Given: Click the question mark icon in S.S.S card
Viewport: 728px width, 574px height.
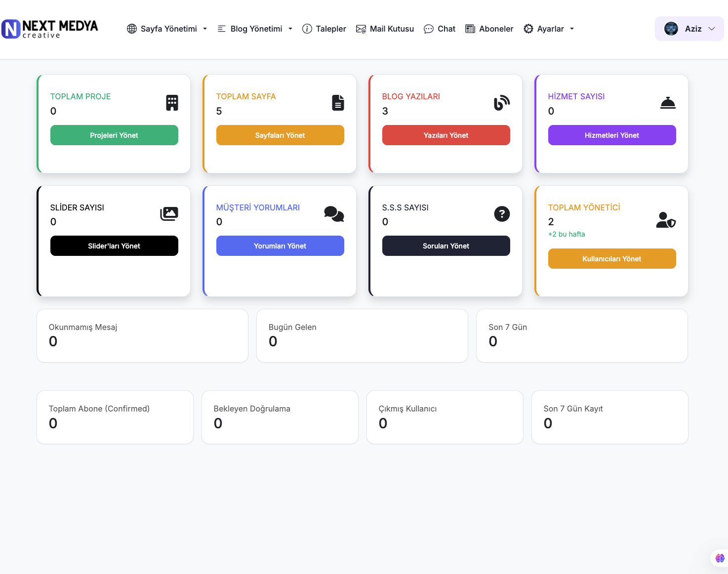Looking at the screenshot, I should [502, 214].
